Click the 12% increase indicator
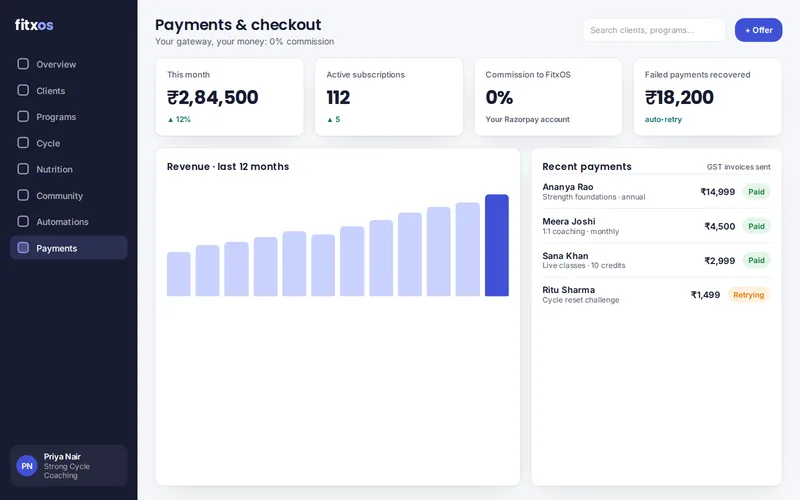Screen dimensions: 800x500 click(x=179, y=119)
